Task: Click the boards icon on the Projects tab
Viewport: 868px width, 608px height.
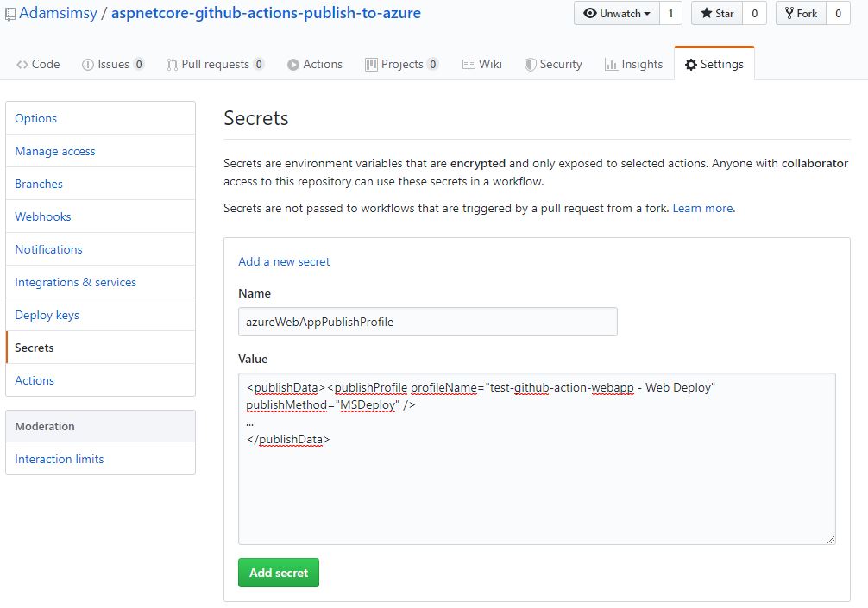Action: 372,63
